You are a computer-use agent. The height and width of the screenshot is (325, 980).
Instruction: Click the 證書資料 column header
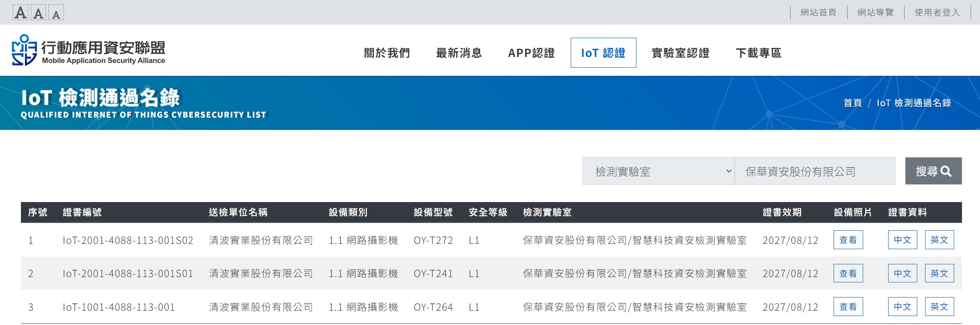(x=907, y=212)
